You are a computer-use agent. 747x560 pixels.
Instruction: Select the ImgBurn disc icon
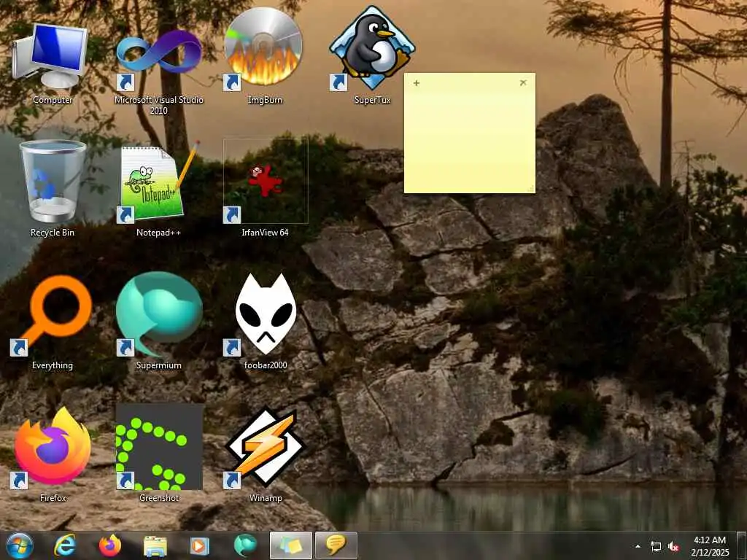coord(263,47)
